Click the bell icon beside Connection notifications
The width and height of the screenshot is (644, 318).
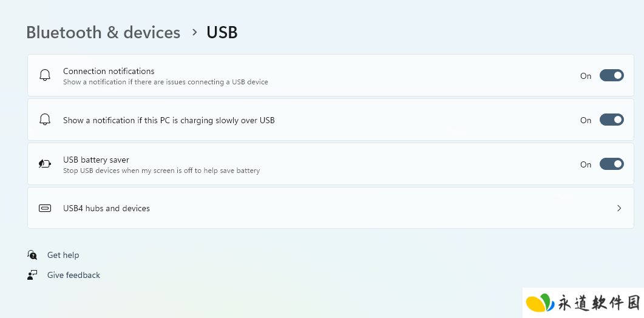[x=45, y=75]
